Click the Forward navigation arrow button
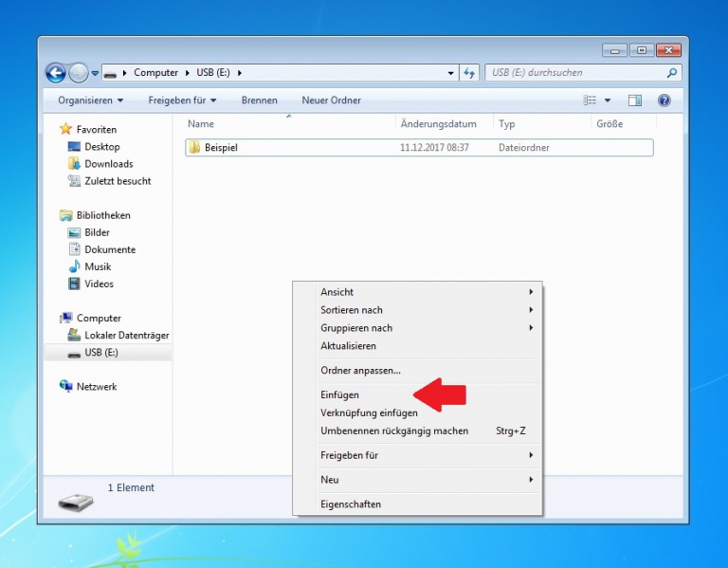 click(x=78, y=73)
